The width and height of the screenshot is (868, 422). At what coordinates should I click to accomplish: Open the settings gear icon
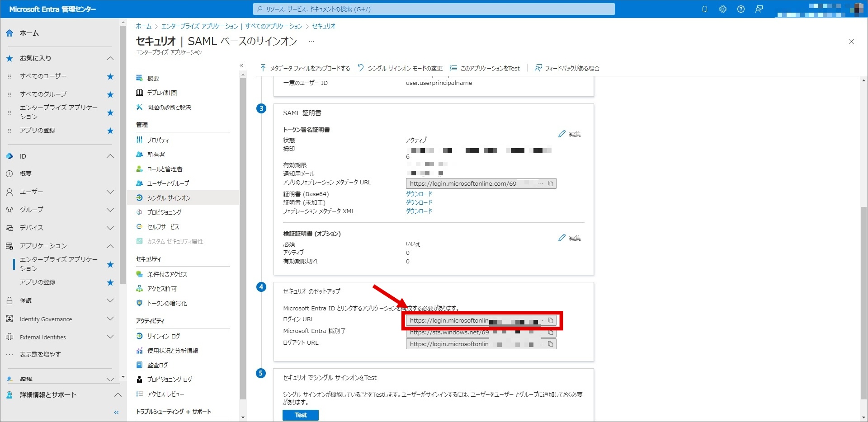(722, 9)
